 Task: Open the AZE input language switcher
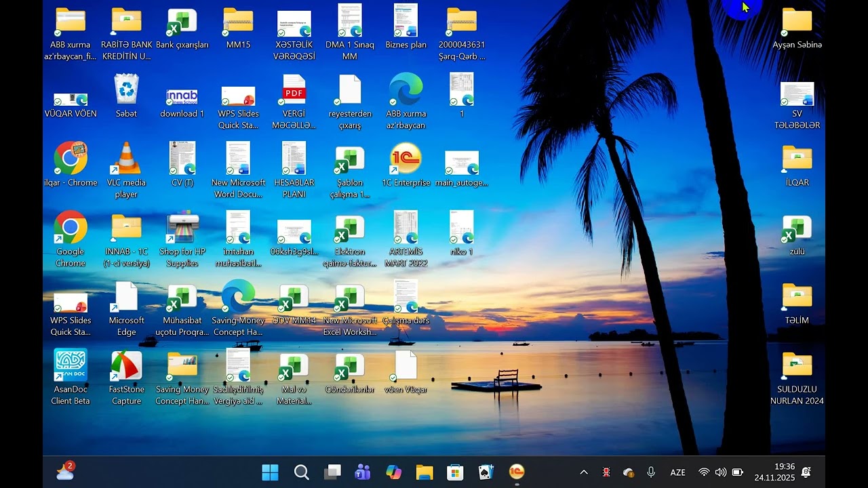[x=677, y=472]
